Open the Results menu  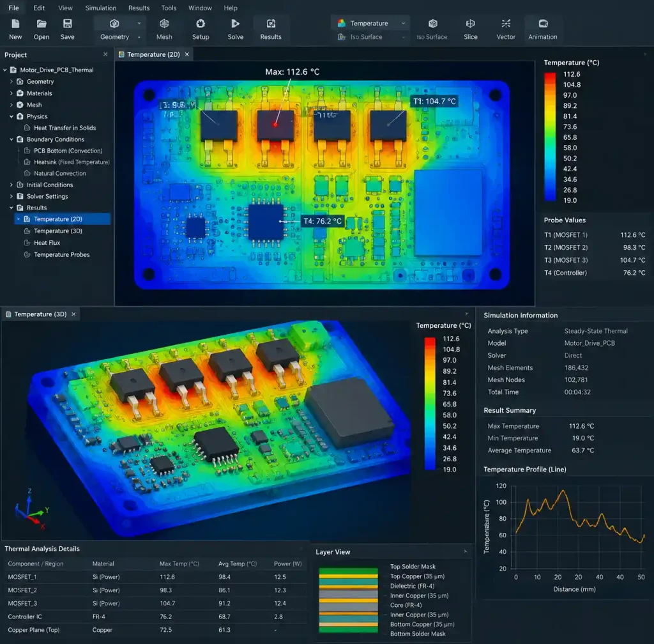139,8
